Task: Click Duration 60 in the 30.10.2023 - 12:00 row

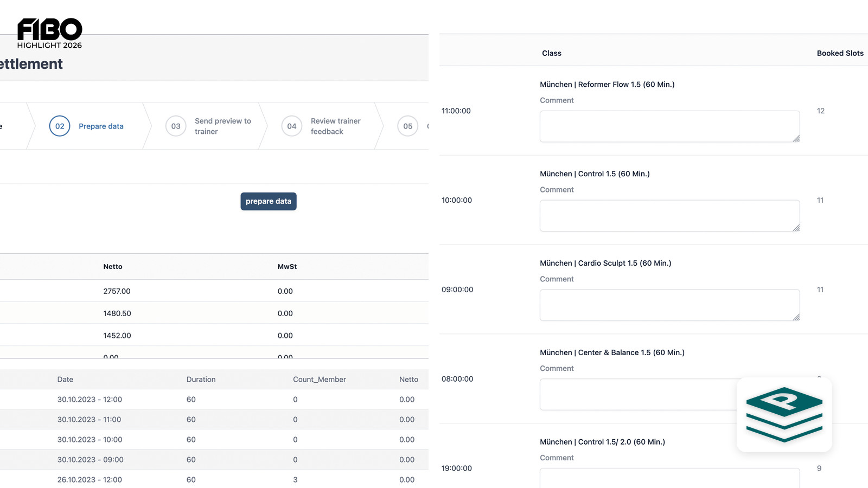Action: point(191,400)
